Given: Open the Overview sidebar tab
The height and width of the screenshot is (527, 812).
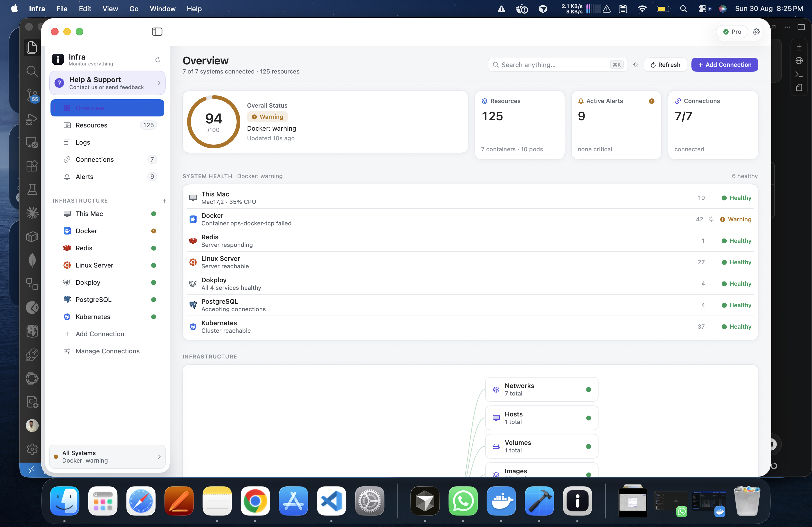Looking at the screenshot, I should 107,108.
